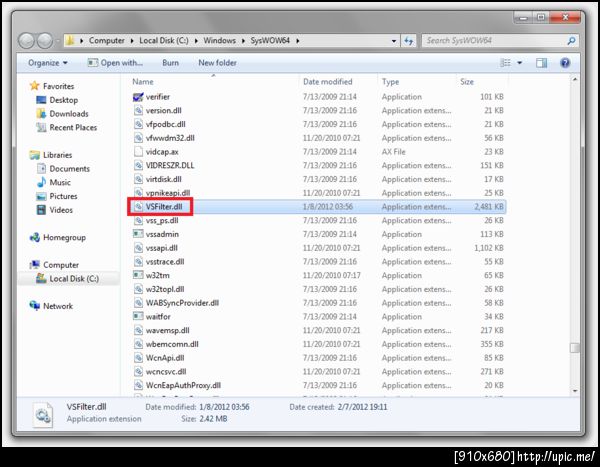Click the Videos film icon in sidebar
600x467 pixels.
coord(41,210)
